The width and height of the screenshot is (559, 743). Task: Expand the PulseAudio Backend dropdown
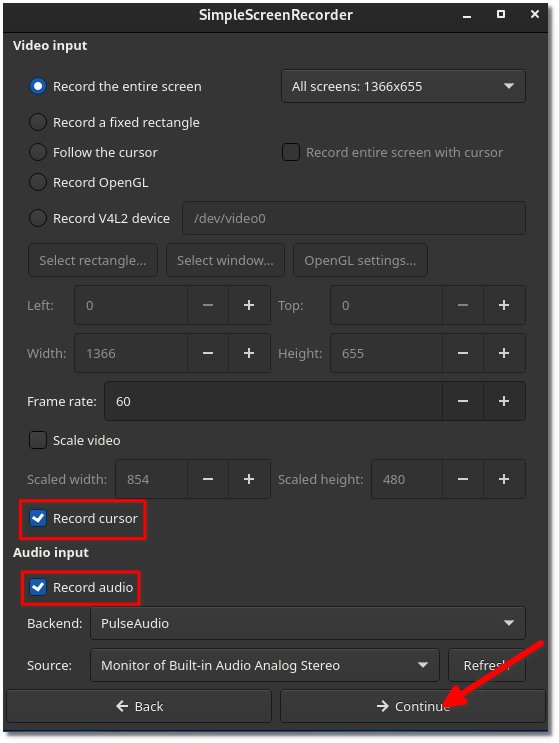pos(307,623)
